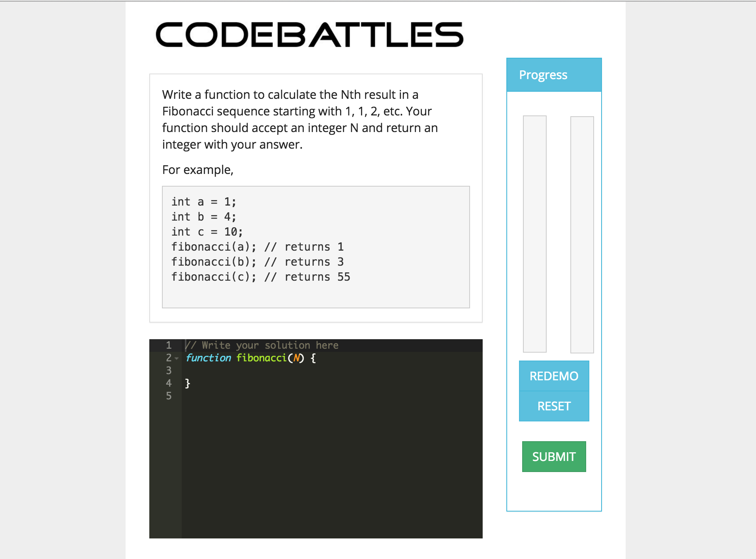Click the CODEBATTLES logo
Screen dimensions: 756x559
click(309, 34)
